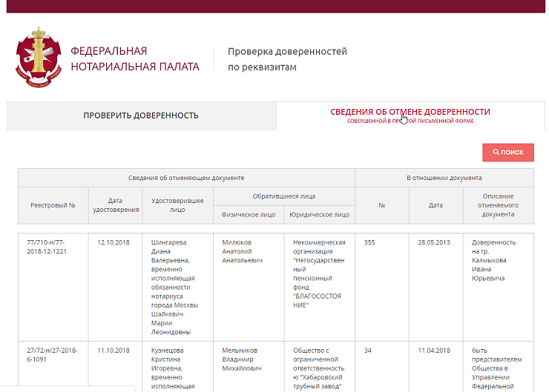Click the Проверка доверенностей по реквизитам heading

(x=287, y=59)
